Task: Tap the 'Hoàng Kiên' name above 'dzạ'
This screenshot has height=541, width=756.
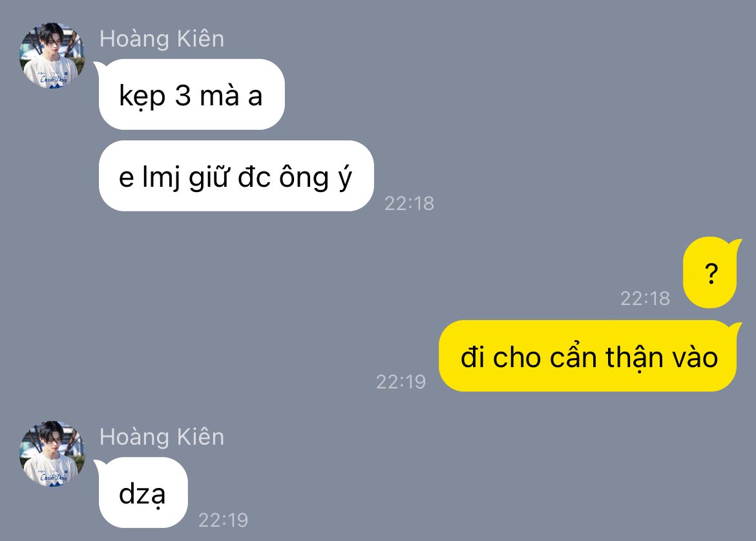Action: 162,438
